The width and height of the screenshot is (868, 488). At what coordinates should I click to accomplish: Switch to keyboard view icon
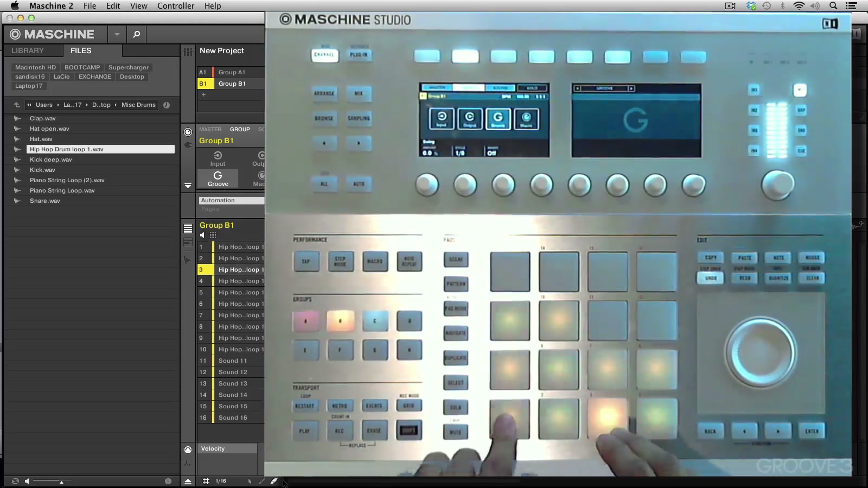point(188,242)
